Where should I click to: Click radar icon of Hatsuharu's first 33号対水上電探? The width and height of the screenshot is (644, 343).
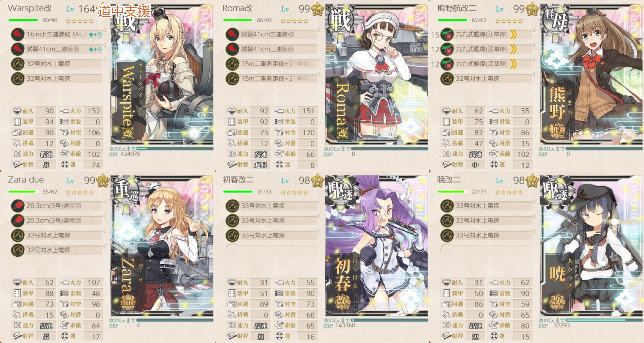point(232,206)
